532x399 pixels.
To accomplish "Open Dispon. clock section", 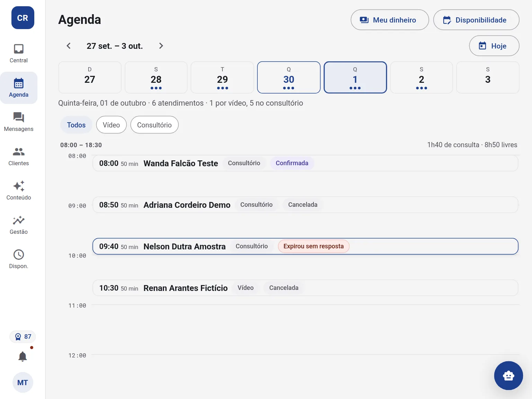I will pyautogui.click(x=19, y=259).
